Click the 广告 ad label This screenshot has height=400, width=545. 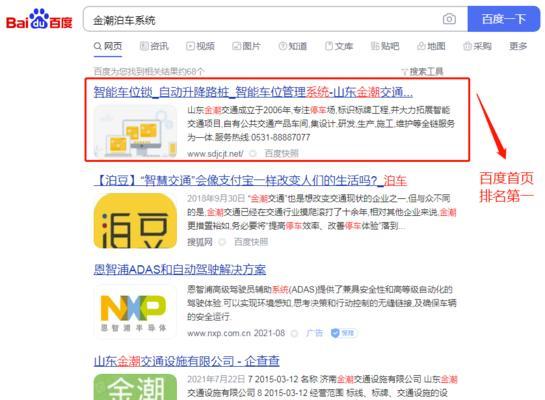pyautogui.click(x=314, y=333)
